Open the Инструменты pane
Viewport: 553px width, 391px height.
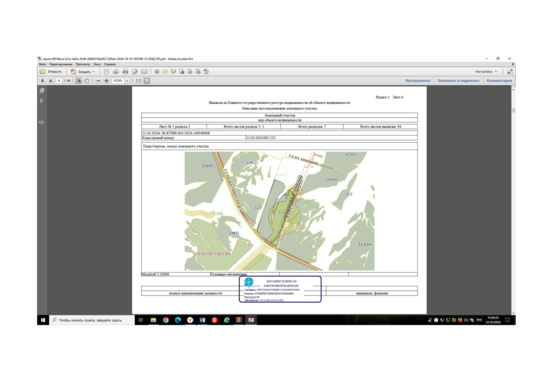click(418, 81)
